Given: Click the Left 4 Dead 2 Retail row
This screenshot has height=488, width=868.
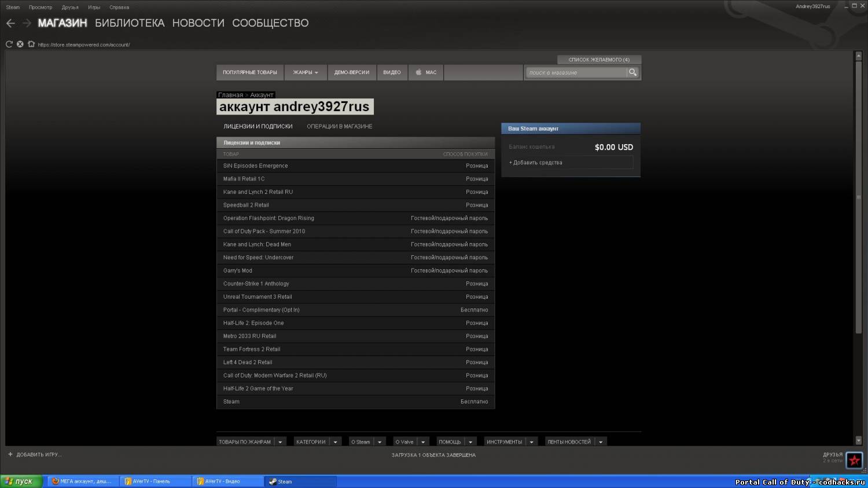Looking at the screenshot, I should pyautogui.click(x=355, y=362).
